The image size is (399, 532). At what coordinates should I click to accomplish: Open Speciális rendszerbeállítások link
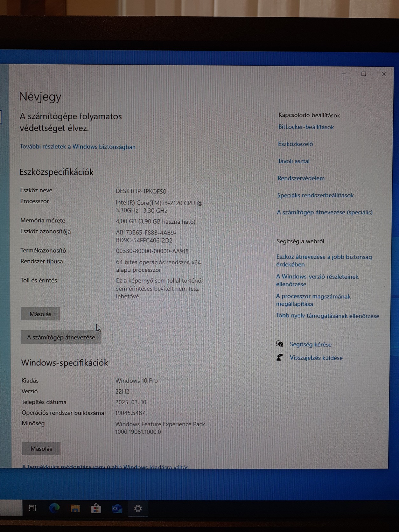click(315, 195)
